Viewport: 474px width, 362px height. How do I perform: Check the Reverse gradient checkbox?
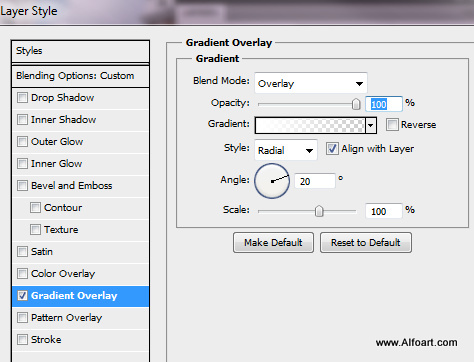point(392,125)
